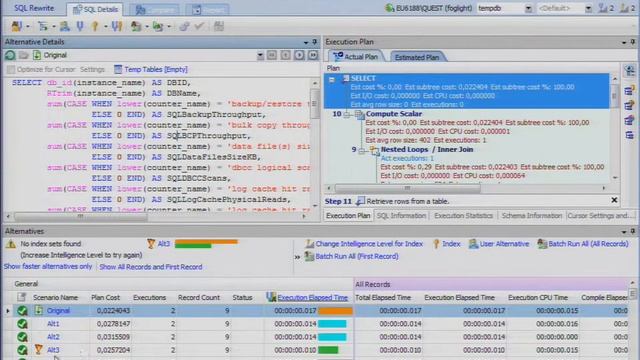
Task: Click the execution plan horizontal scrollbar
Action: click(407, 188)
